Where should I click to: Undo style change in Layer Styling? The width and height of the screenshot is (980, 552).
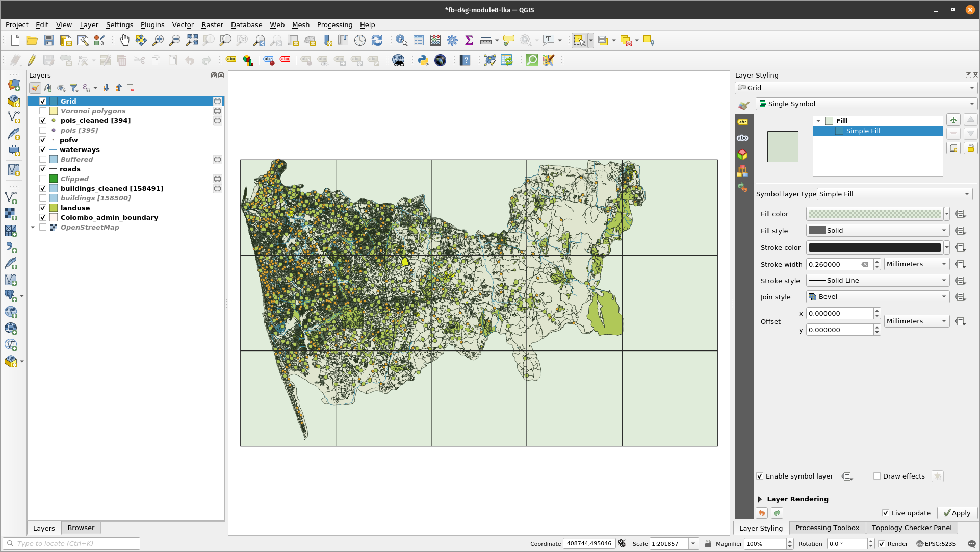[762, 513]
